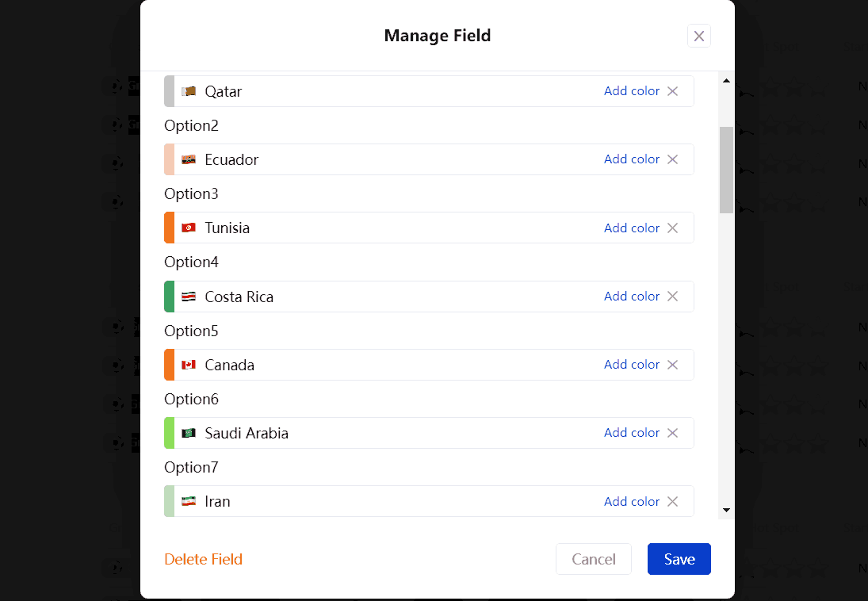This screenshot has width=868, height=601.
Task: Open Add color for Tunisia
Action: pyautogui.click(x=632, y=228)
